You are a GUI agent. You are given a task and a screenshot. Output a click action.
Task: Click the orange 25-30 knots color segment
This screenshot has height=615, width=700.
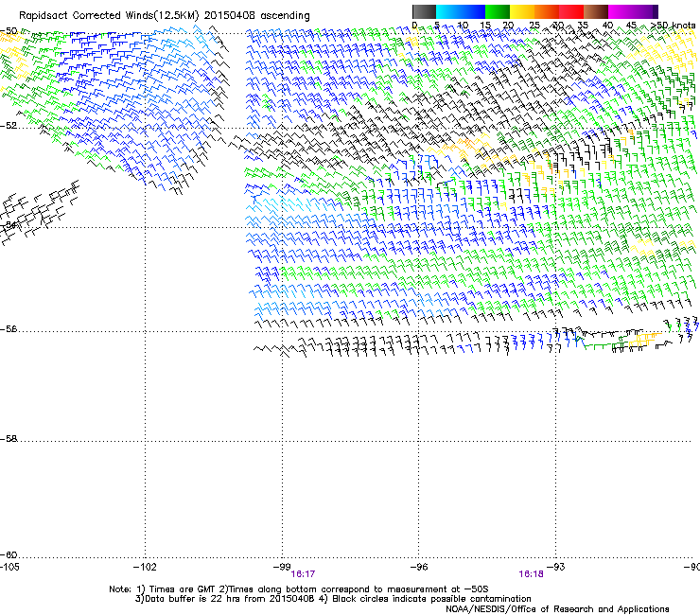(x=547, y=11)
